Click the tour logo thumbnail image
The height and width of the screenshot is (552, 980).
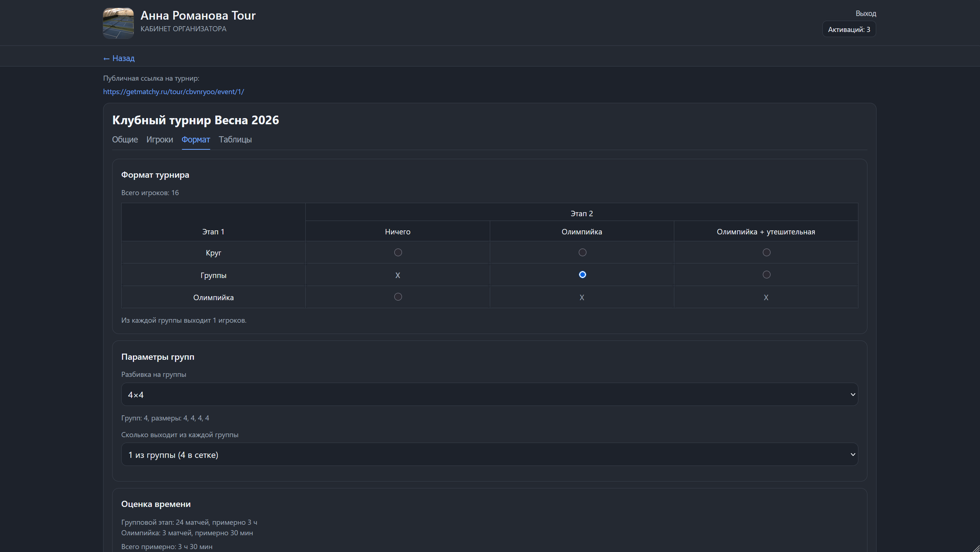click(118, 23)
